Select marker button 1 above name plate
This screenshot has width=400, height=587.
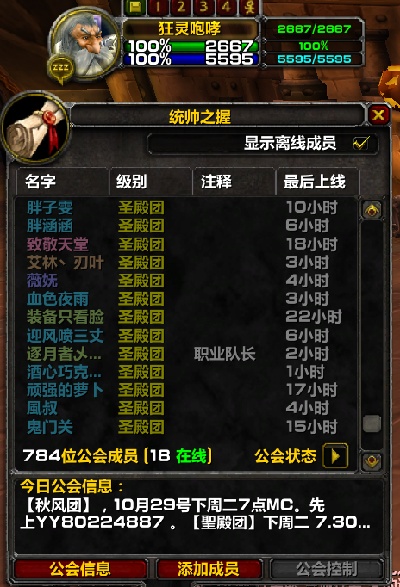[158, 7]
